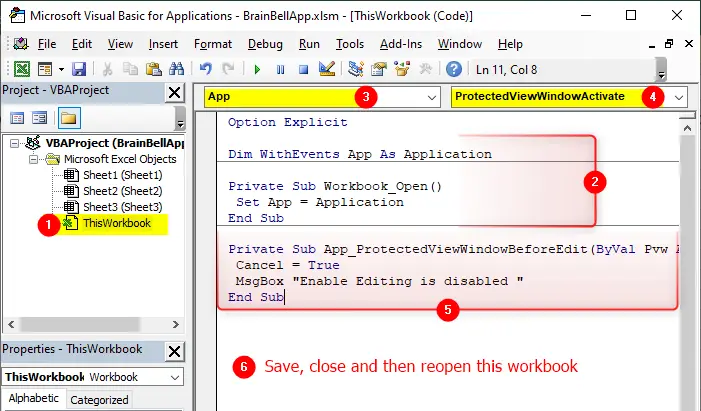Click right arrow of Project pane scrollbar
This screenshot has width=701, height=411.
[176, 324]
